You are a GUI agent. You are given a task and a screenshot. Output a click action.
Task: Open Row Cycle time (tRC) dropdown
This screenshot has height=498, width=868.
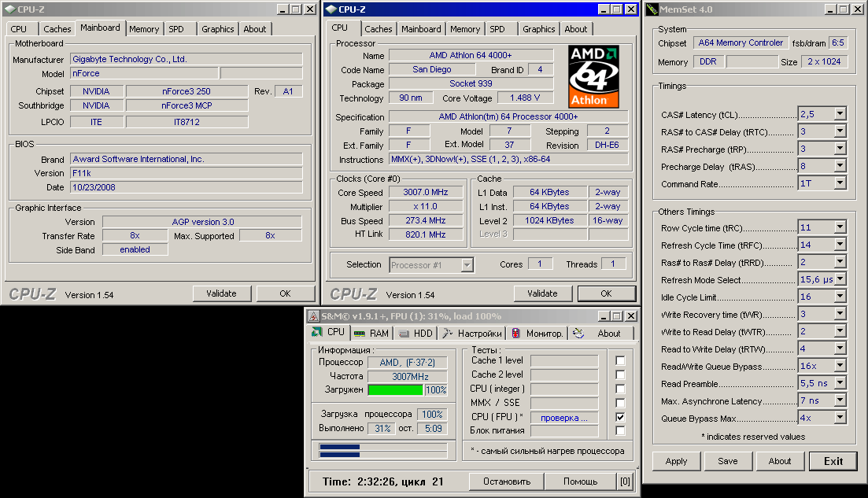840,227
